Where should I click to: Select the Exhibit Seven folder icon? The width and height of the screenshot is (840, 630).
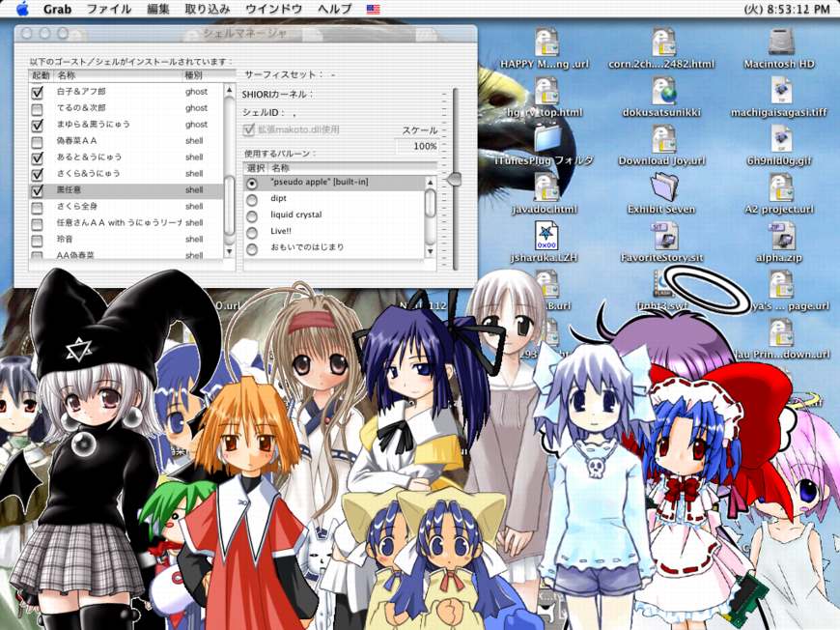662,188
